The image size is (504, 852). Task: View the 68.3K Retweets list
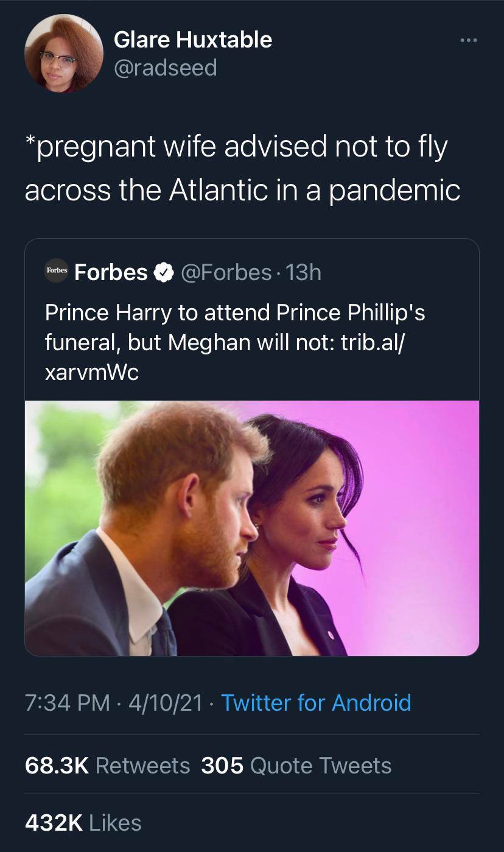pyautogui.click(x=107, y=765)
